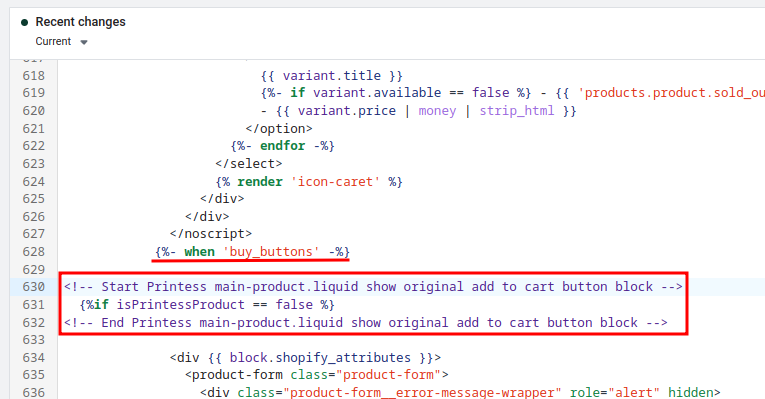Click the 'strip_html' filter text
The width and height of the screenshot is (765, 399).
click(x=517, y=111)
